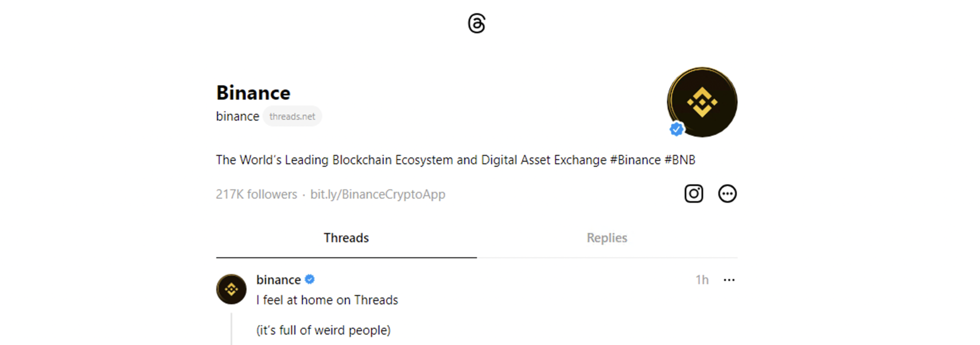Open Binance's large profile picture
Image resolution: width=980 pixels, height=345 pixels.
point(702,102)
